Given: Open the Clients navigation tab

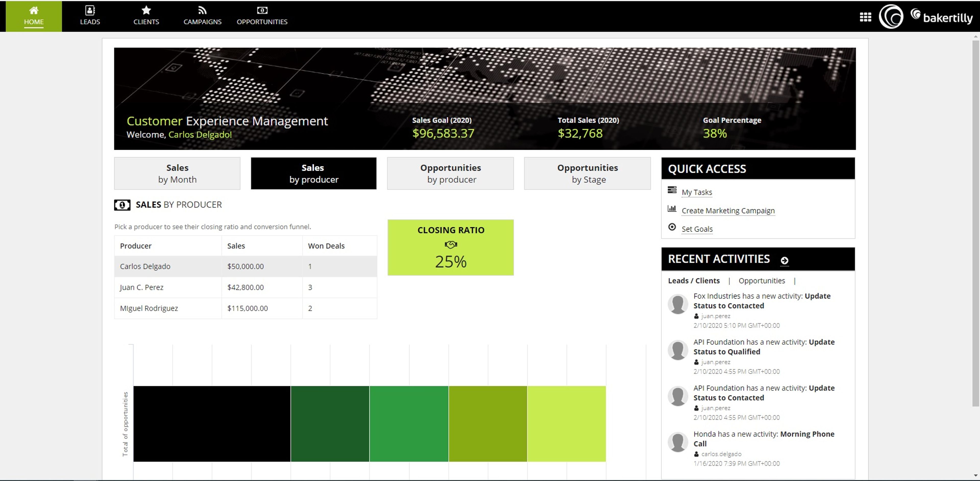Looking at the screenshot, I should 146,16.
